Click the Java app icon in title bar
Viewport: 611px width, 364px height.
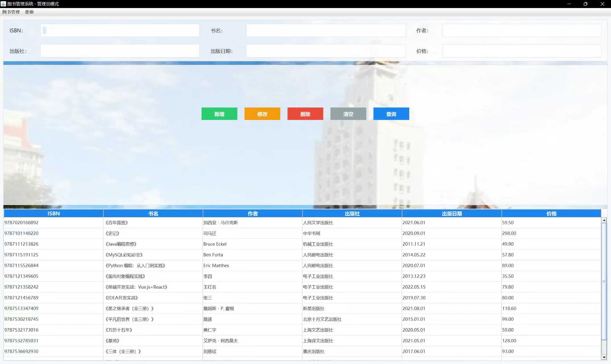click(3, 4)
